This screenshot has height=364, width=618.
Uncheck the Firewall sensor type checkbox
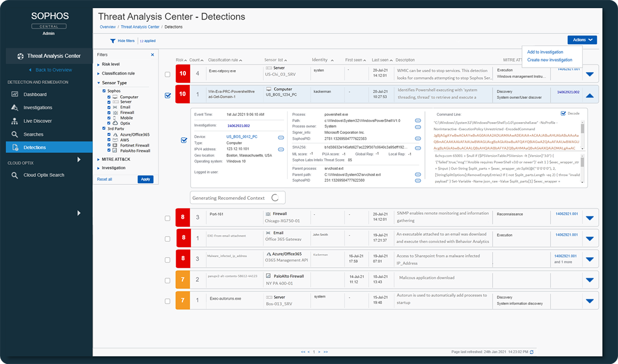click(x=109, y=112)
